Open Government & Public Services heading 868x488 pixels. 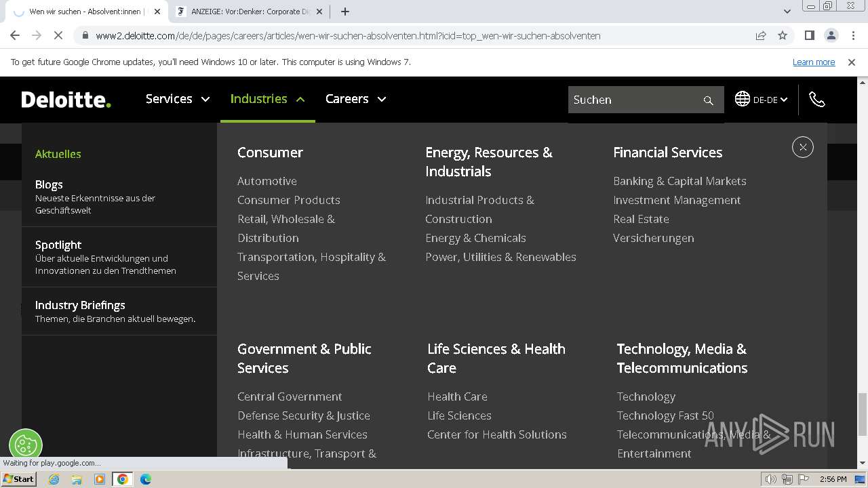[304, 359]
